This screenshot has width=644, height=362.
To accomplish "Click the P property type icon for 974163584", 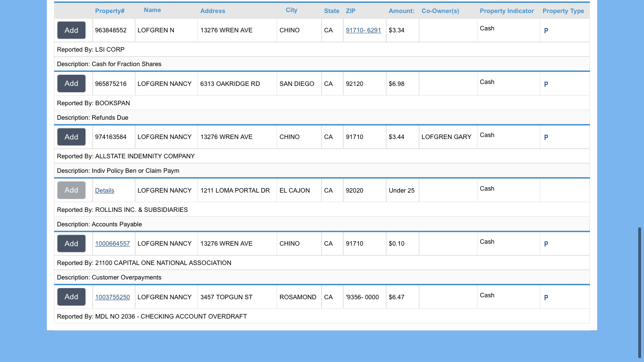I will [x=546, y=138].
